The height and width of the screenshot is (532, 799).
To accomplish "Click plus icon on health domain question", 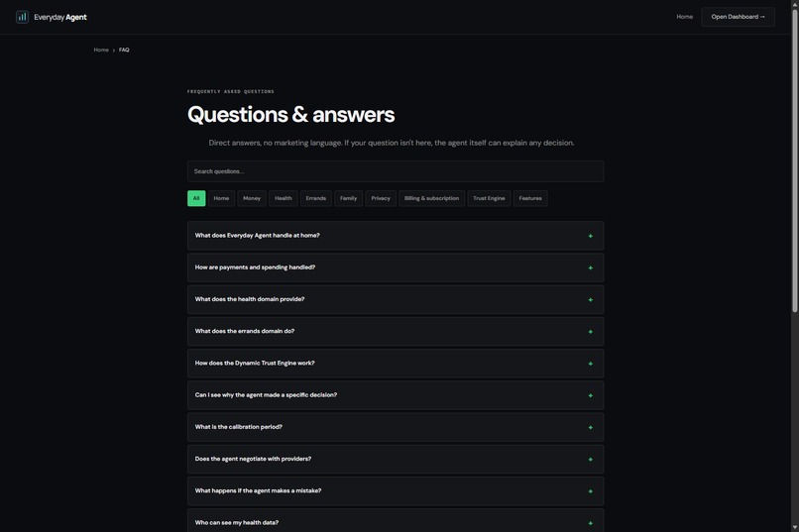I will click(591, 300).
